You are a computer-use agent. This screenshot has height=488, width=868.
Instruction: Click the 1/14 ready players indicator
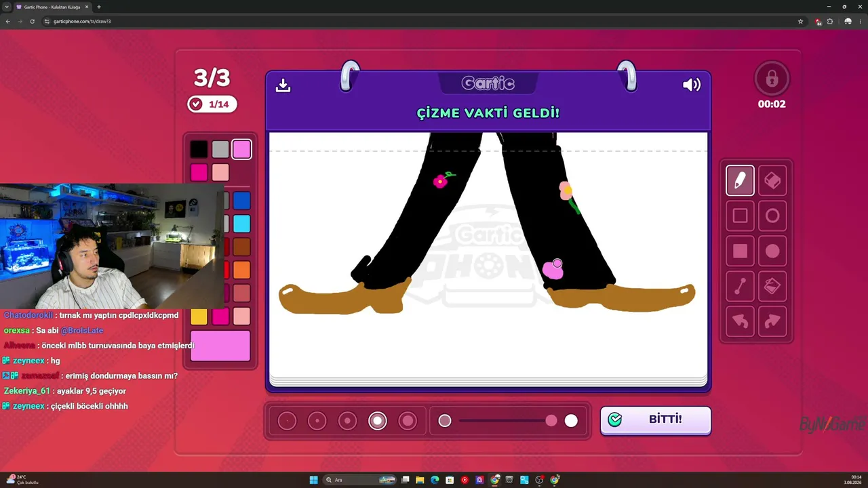pos(212,104)
